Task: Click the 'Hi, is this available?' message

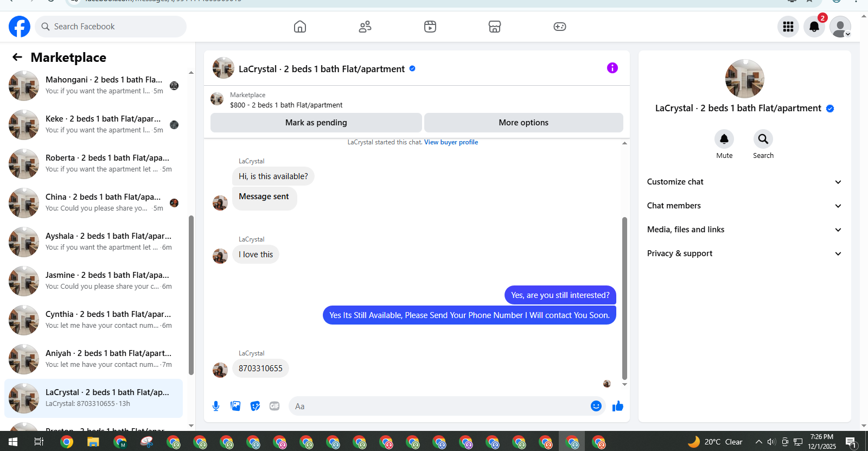Action: [273, 176]
